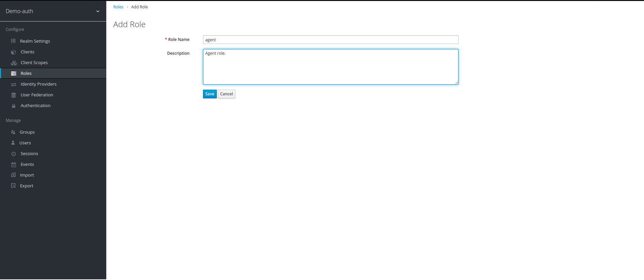Focus the Role Name input field
Screen dimensions: 644x280
point(330,40)
